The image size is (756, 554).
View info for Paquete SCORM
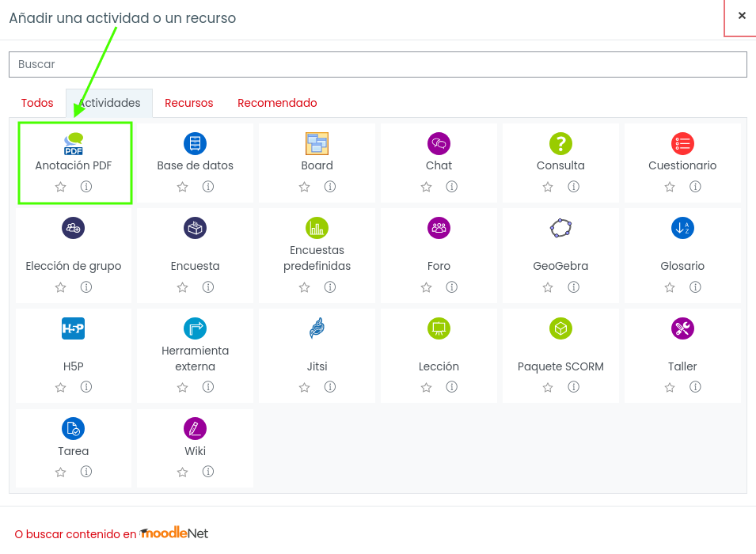point(573,387)
